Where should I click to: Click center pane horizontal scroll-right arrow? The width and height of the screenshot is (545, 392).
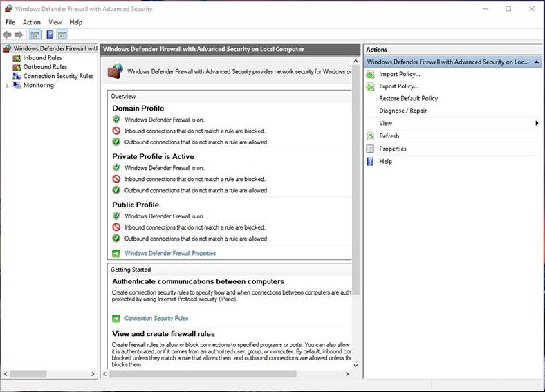click(x=347, y=374)
